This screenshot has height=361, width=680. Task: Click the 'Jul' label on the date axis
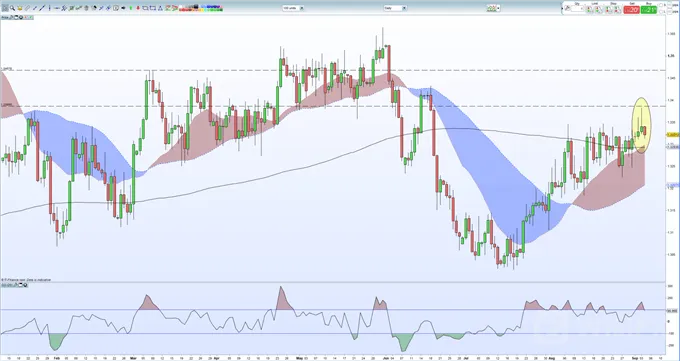click(x=466, y=358)
